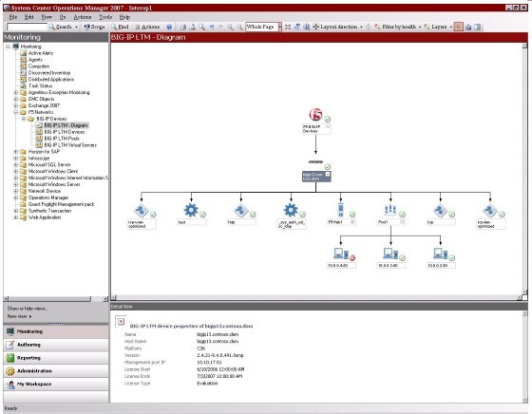Open the Help menu

(x=124, y=17)
